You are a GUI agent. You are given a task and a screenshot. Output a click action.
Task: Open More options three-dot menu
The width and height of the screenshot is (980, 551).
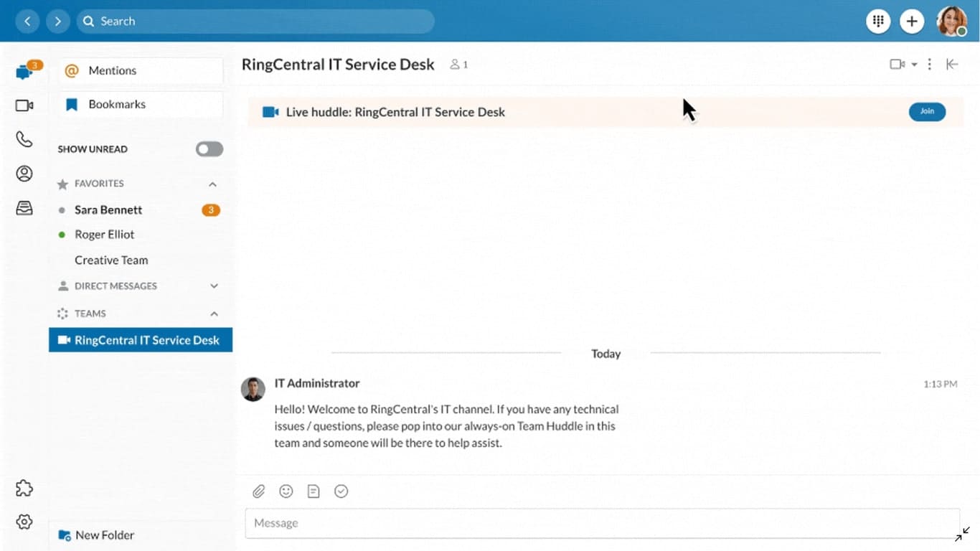(x=929, y=65)
